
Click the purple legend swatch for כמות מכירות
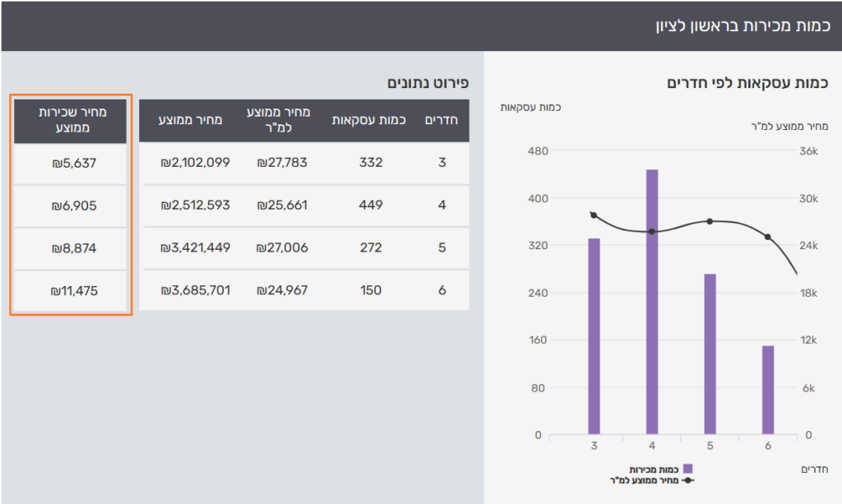click(688, 469)
